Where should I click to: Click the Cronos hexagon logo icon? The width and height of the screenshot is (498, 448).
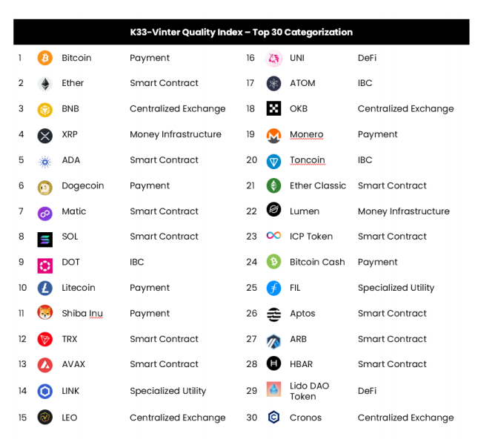point(273,417)
